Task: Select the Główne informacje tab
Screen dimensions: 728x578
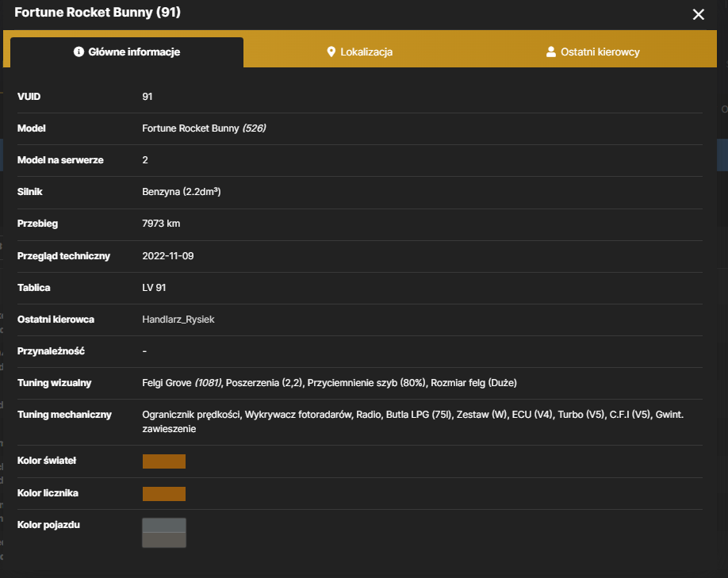Action: pos(127,52)
